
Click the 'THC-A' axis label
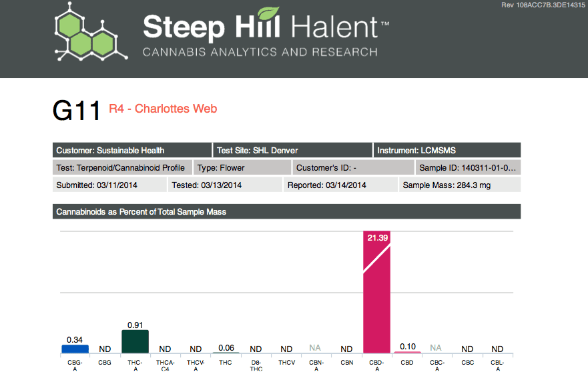click(135, 365)
